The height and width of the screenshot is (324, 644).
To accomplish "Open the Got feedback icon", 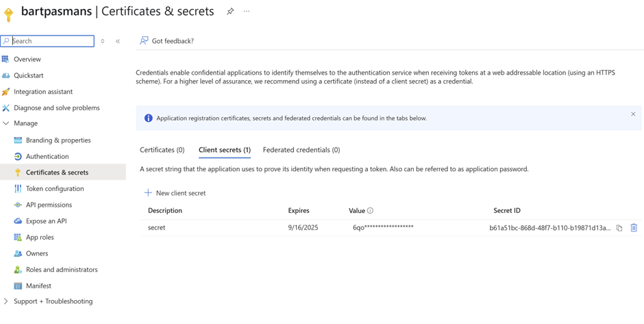I will (x=144, y=40).
